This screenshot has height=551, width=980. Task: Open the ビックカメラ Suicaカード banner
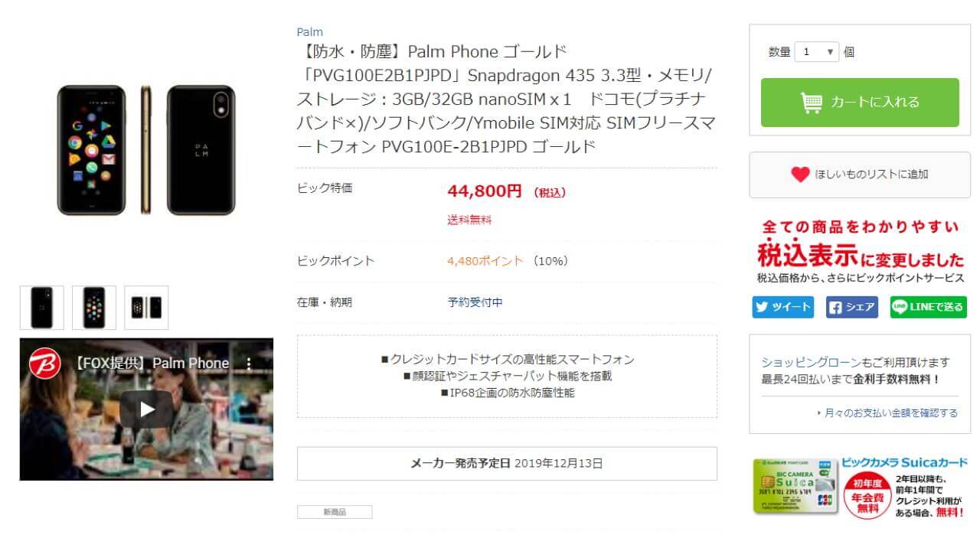[x=860, y=487]
